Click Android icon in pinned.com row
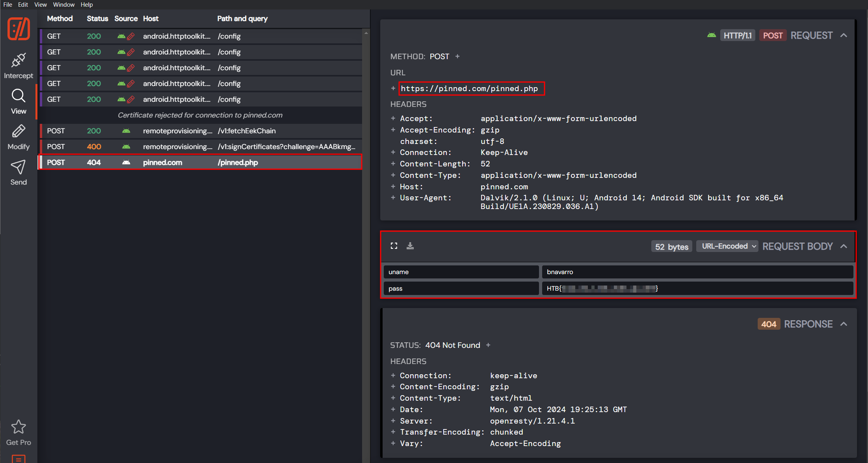The width and height of the screenshot is (868, 463). tap(126, 162)
